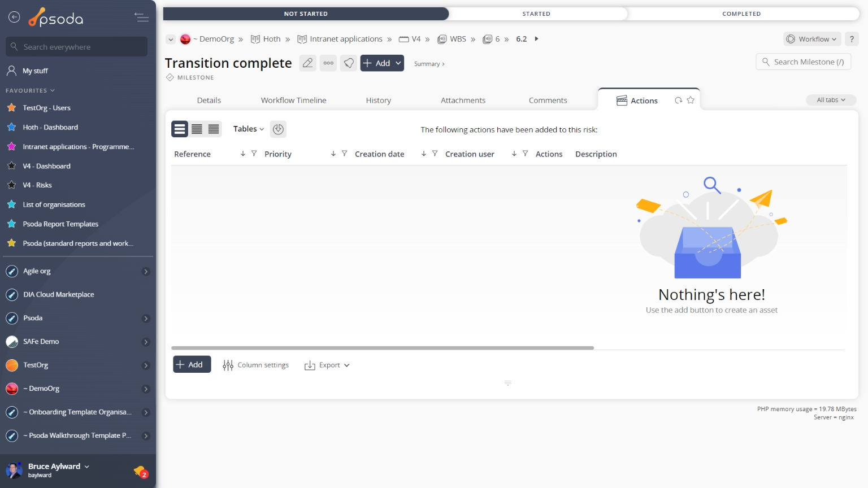Click the edit pencil icon next to the title

(307, 63)
